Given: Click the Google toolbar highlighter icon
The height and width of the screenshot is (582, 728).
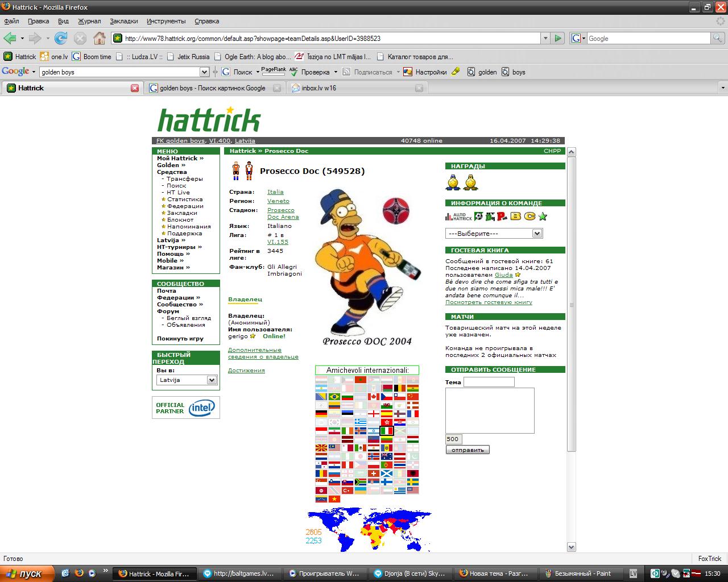Looking at the screenshot, I should click(456, 72).
